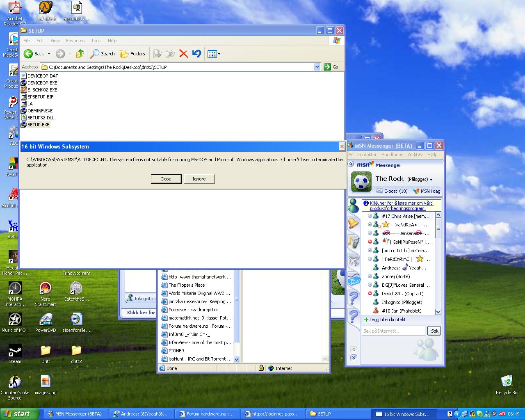Select contact andrej (Borte)
The image size is (525, 420).
[388, 276]
